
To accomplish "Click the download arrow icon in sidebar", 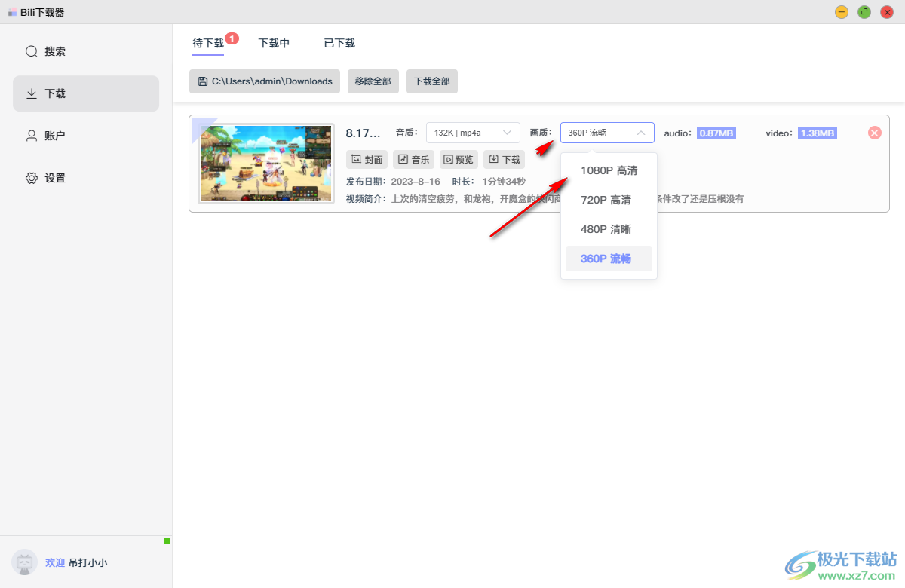I will [x=32, y=93].
